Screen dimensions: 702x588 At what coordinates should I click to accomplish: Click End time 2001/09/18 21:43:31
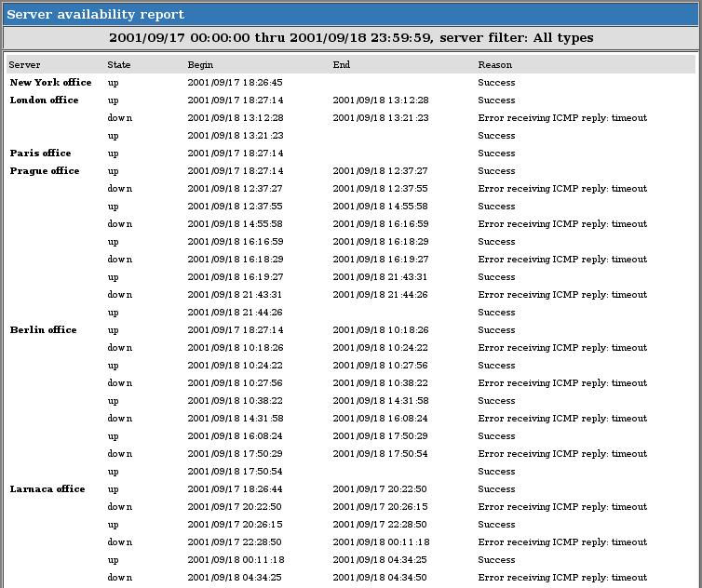(x=380, y=277)
